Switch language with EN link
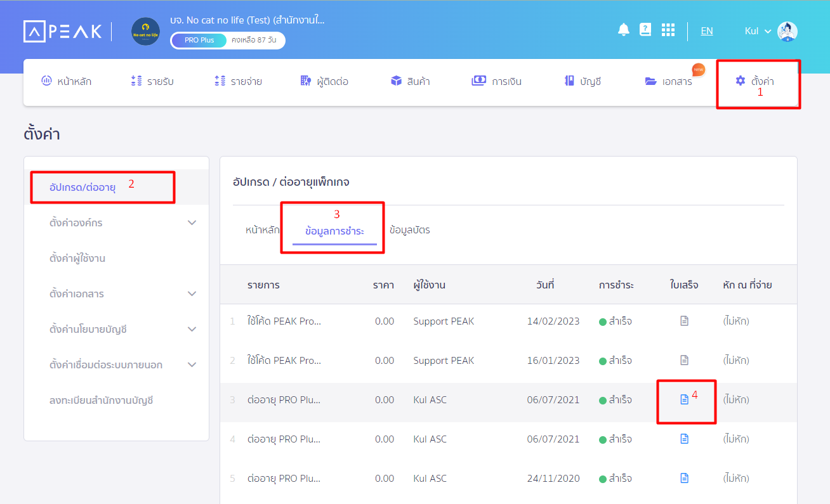This screenshot has width=830, height=504. click(706, 30)
